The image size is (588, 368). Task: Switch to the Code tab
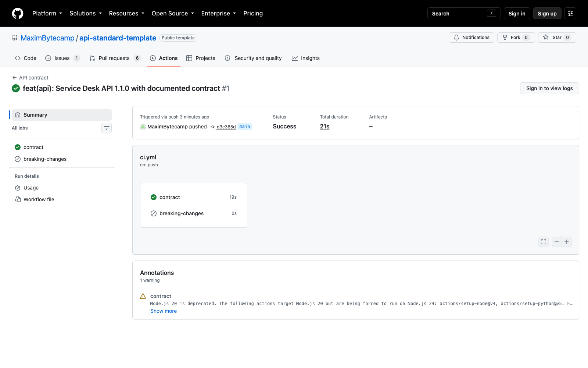click(25, 58)
